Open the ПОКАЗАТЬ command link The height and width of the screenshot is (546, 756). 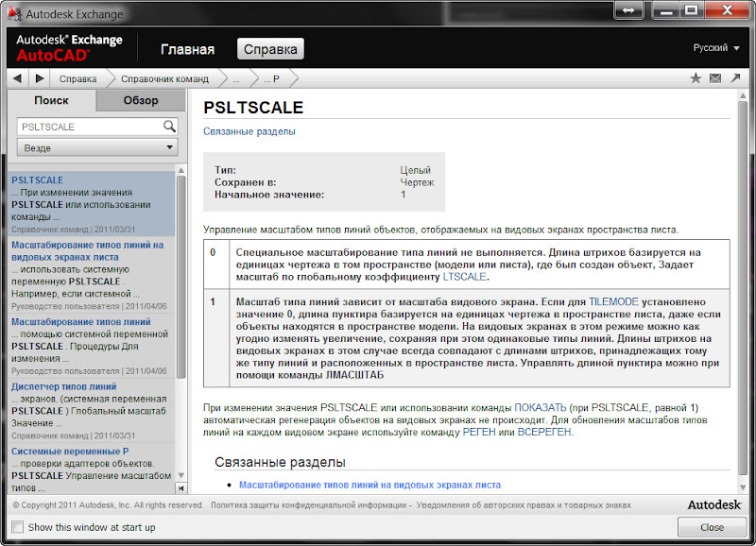tap(540, 408)
